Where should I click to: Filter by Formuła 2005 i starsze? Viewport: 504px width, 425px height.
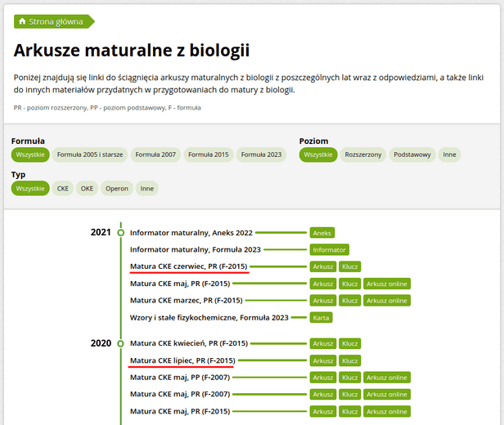click(x=90, y=154)
